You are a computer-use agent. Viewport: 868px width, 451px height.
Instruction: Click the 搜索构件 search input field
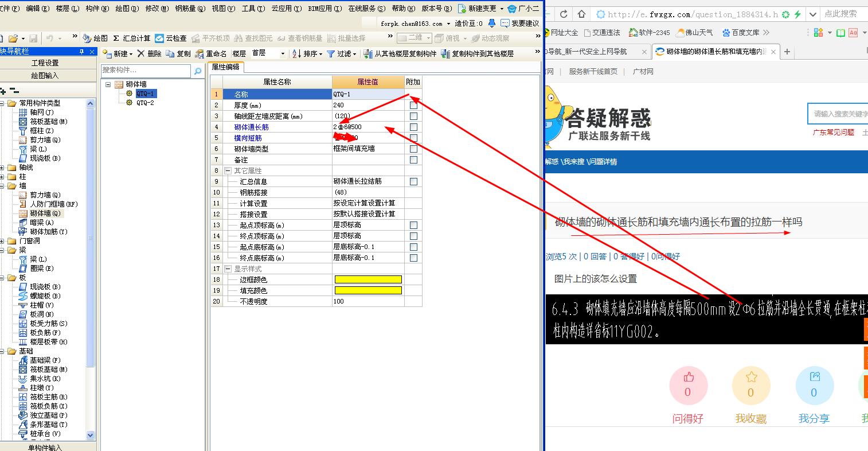146,71
